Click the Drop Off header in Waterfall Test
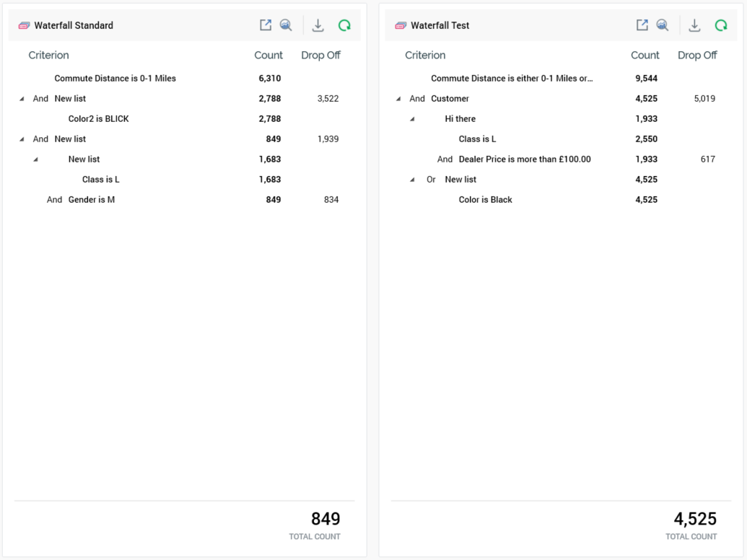747x560 pixels. (697, 56)
